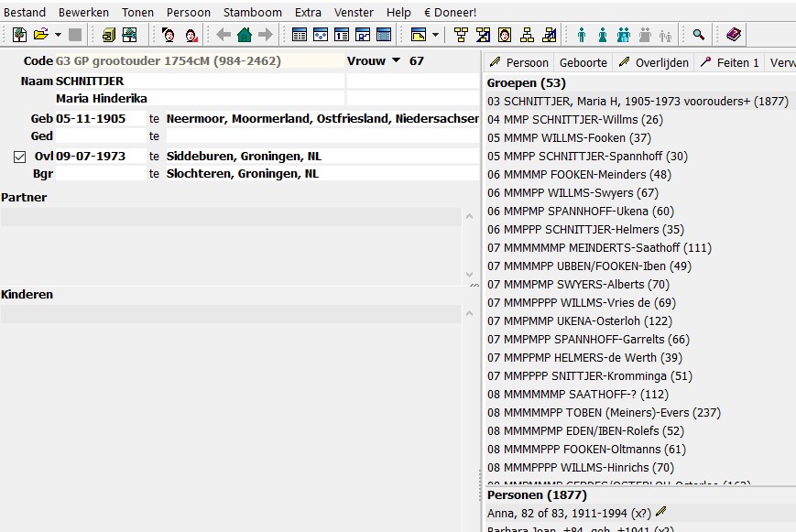Open the Vrouw gender dropdown
796x532 pixels.
tap(396, 61)
